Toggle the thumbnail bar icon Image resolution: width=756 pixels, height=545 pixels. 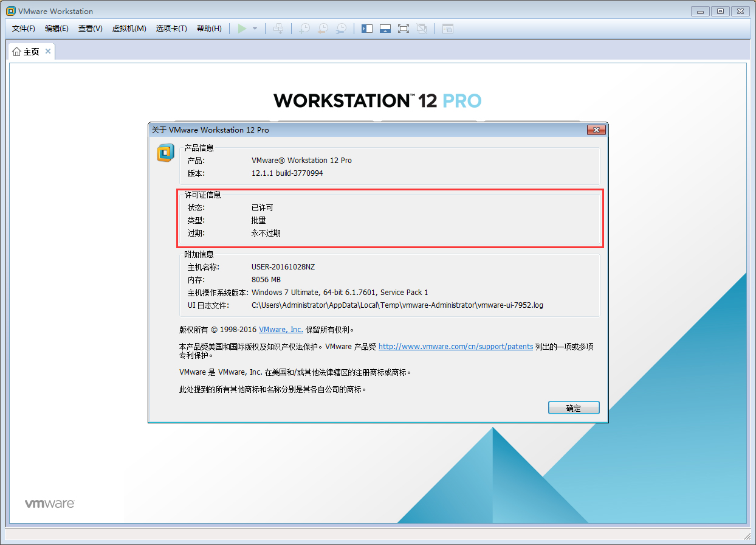click(385, 28)
